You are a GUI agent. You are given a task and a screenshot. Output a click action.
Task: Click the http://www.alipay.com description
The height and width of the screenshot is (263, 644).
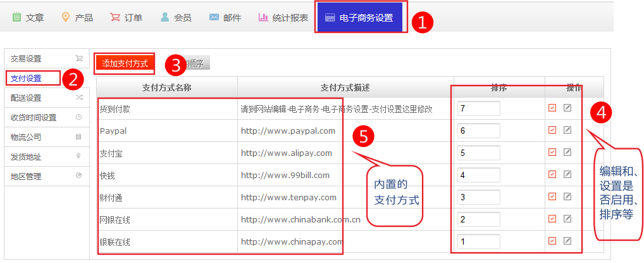click(x=287, y=153)
